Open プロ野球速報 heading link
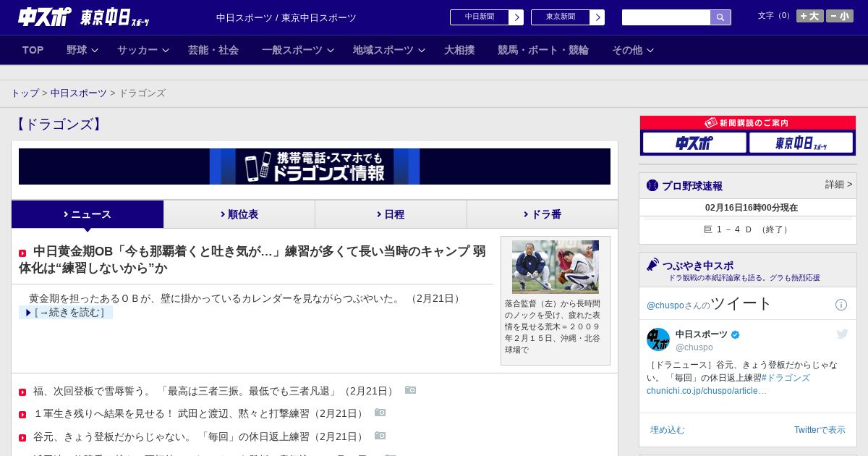Image resolution: width=868 pixels, height=456 pixels. tap(692, 186)
